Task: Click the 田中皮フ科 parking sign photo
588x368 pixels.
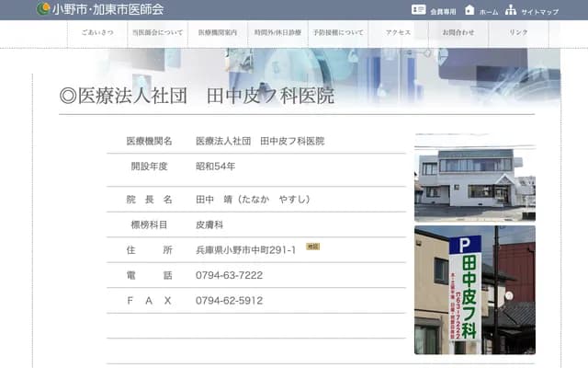Action: coord(474,290)
